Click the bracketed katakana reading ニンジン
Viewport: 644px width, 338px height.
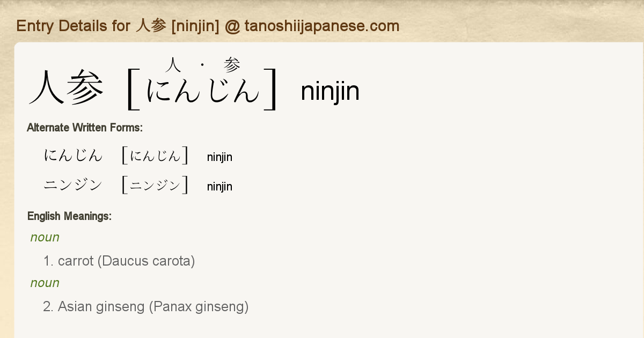coord(155,186)
